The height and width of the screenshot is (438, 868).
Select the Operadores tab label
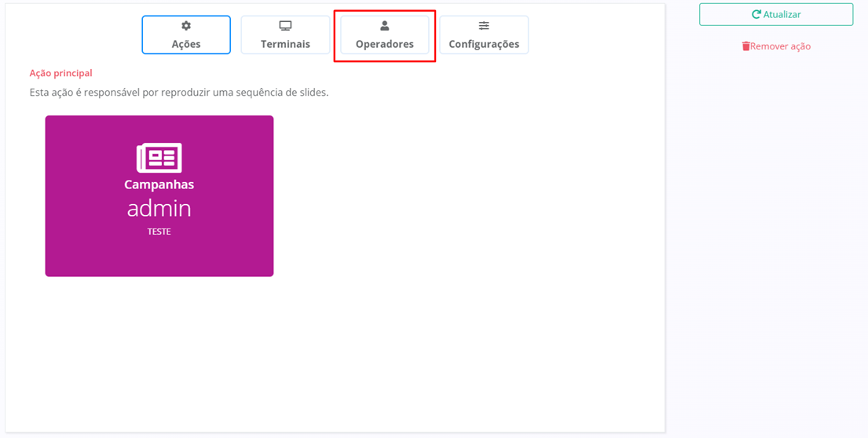pos(384,44)
